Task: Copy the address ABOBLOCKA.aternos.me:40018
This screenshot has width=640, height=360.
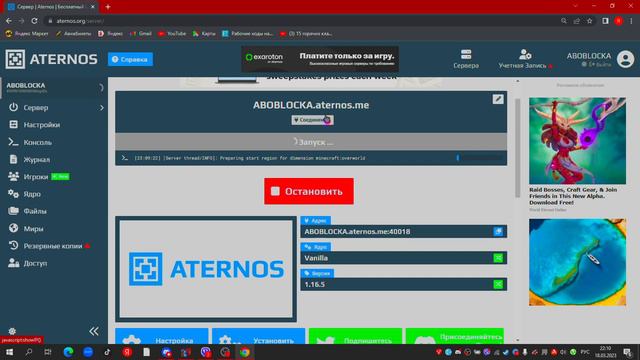Action: tap(498, 231)
